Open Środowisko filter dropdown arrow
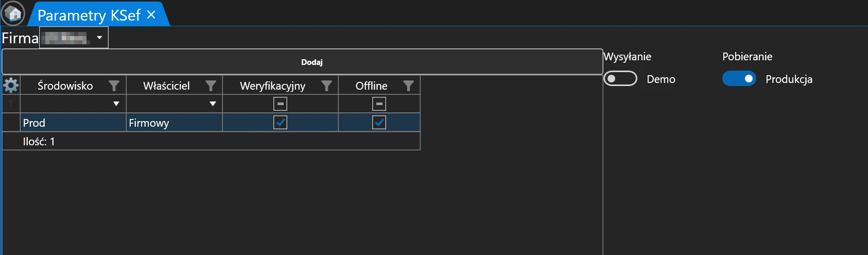868x255 pixels. [116, 104]
